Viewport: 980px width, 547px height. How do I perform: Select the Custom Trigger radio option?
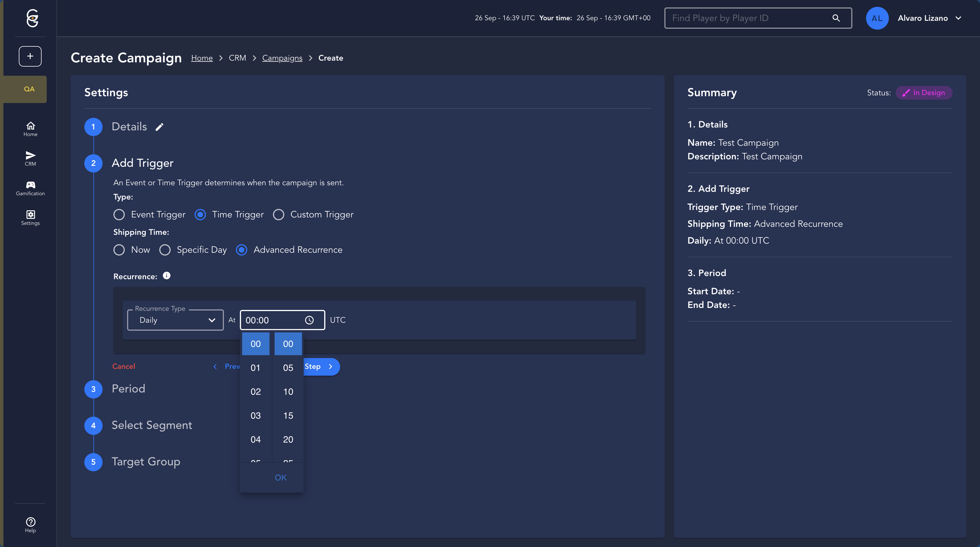(279, 215)
